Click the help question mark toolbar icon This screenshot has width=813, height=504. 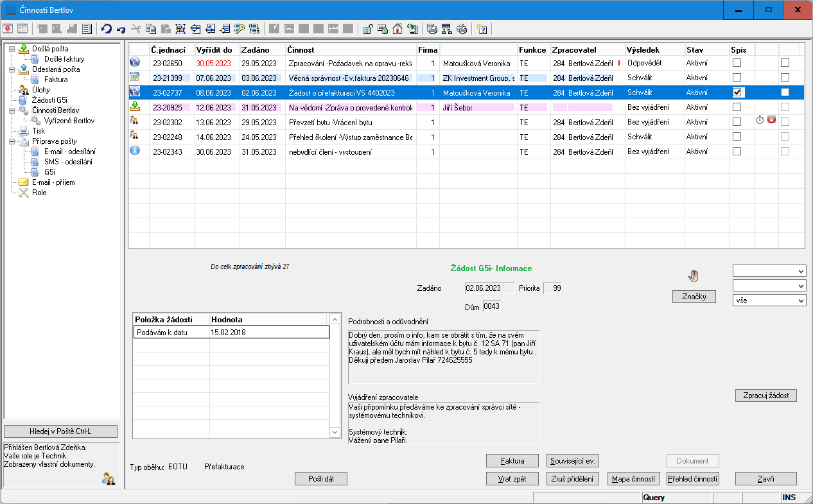(x=482, y=29)
